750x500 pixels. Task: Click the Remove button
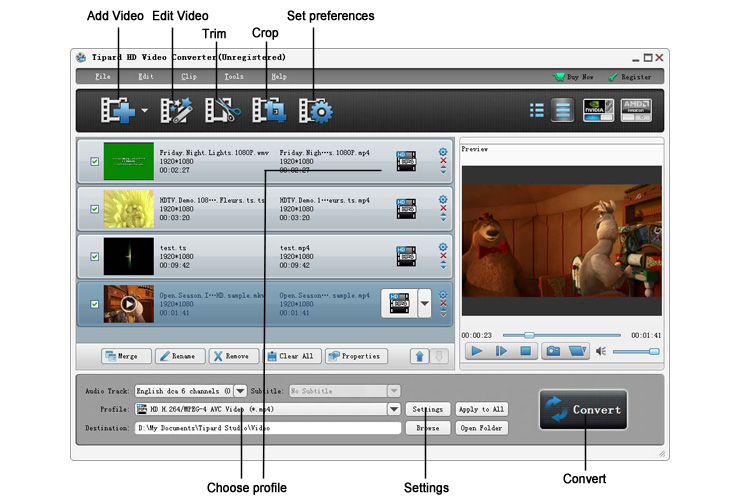tap(233, 356)
